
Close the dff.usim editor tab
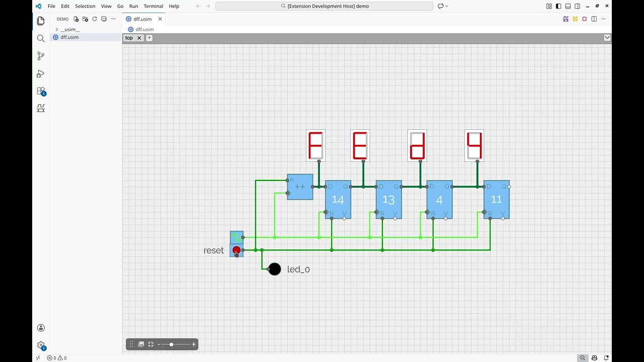pos(160,19)
